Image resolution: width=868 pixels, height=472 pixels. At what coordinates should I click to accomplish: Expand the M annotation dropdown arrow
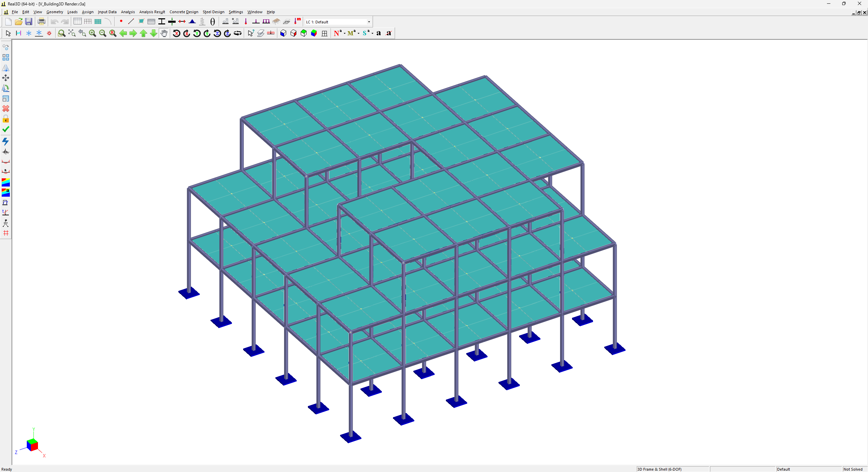point(358,33)
